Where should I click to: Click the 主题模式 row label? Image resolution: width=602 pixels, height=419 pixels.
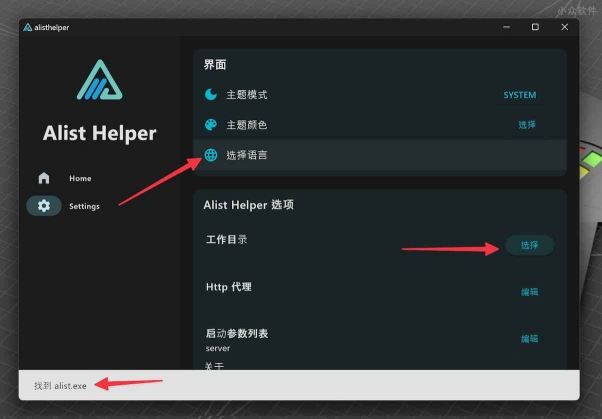pos(246,95)
